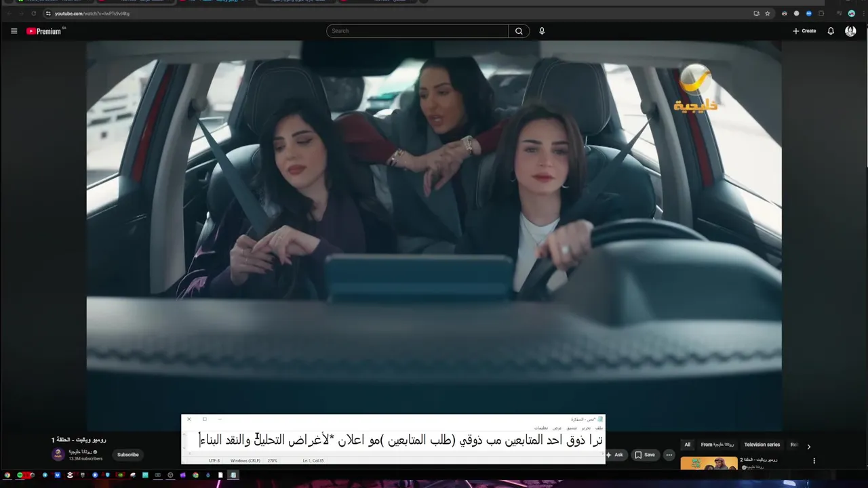Bookmark the page with the star icon
Viewport: 868px width, 488px height.
coord(768,13)
